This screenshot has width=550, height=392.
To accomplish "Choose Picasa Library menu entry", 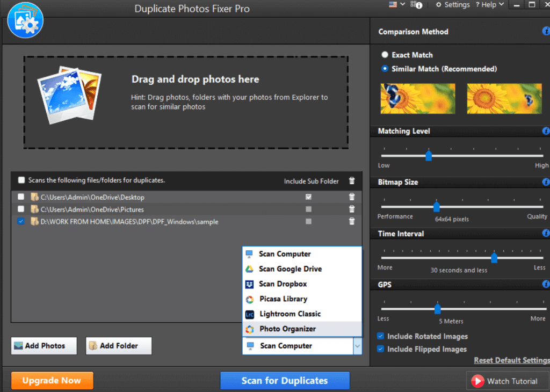I will (x=302, y=299).
